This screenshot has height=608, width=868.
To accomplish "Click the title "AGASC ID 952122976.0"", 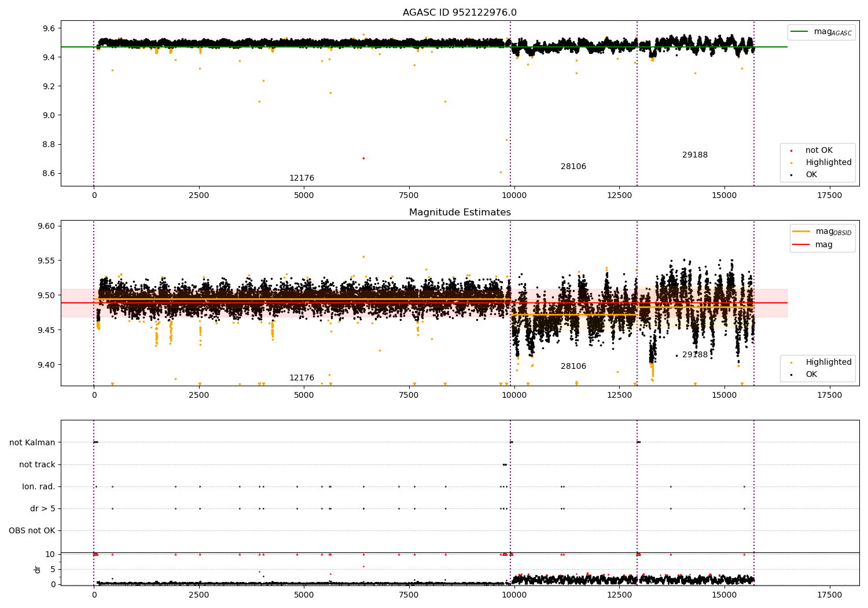I will (459, 13).
